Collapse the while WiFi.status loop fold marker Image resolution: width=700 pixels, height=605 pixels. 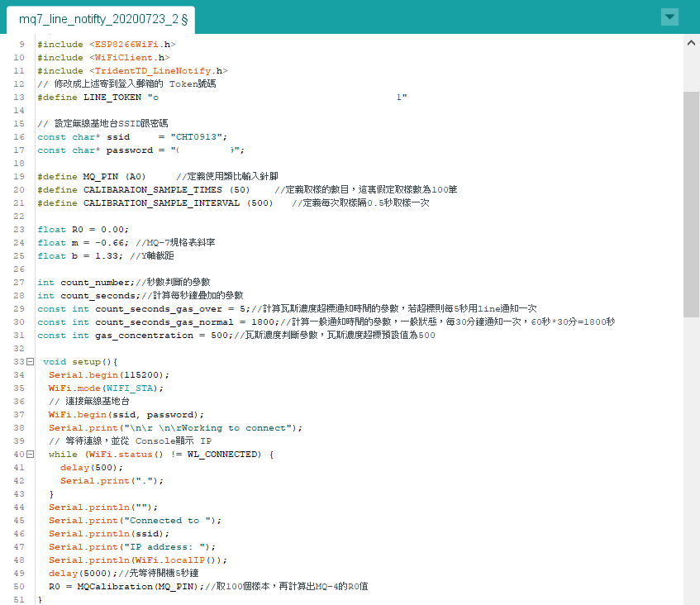click(x=30, y=455)
